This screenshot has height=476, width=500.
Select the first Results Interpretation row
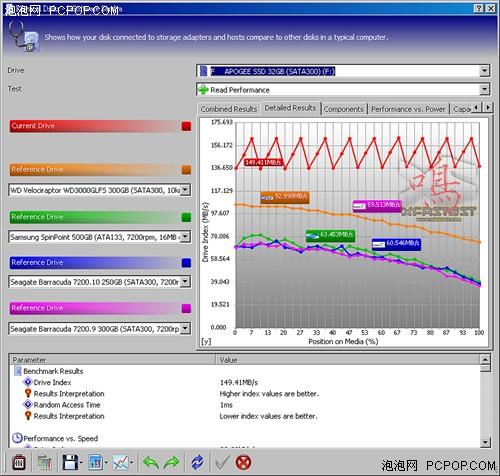coord(69,394)
